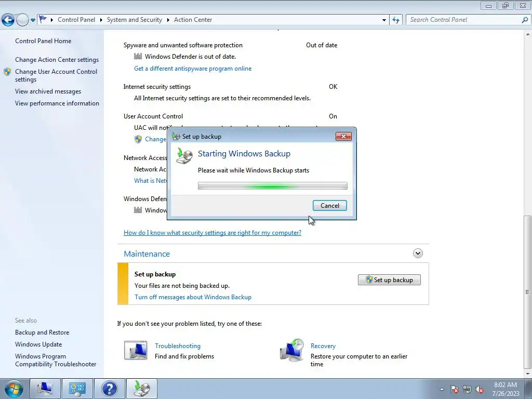Open the Troubleshooting link
The height and width of the screenshot is (399, 532).
click(178, 345)
